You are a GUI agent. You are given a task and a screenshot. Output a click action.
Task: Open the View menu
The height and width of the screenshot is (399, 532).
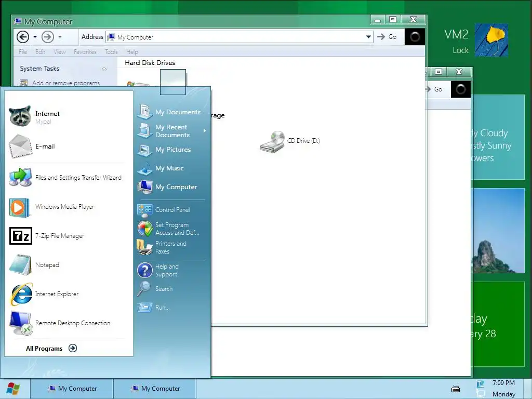59,52
